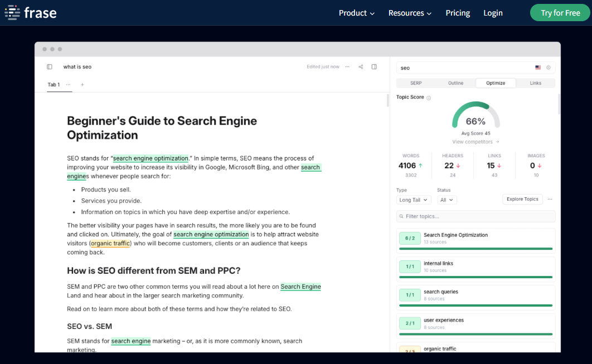Toggle the right side panel icon
The width and height of the screenshot is (592, 364).
pos(374,67)
